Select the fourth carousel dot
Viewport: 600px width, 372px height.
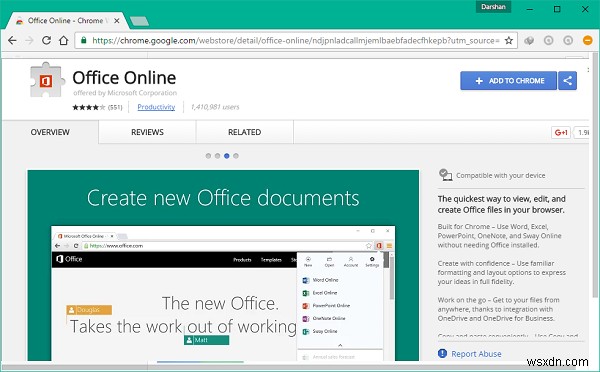[x=236, y=156]
